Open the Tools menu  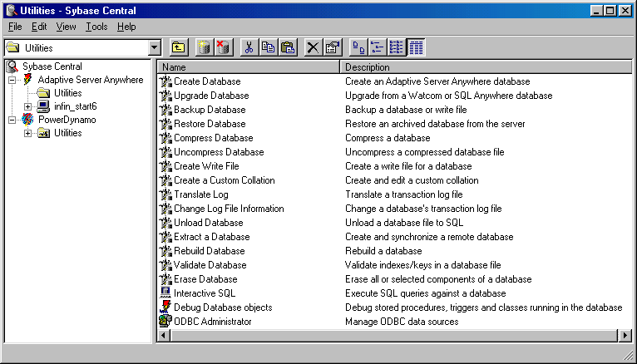[x=96, y=27]
